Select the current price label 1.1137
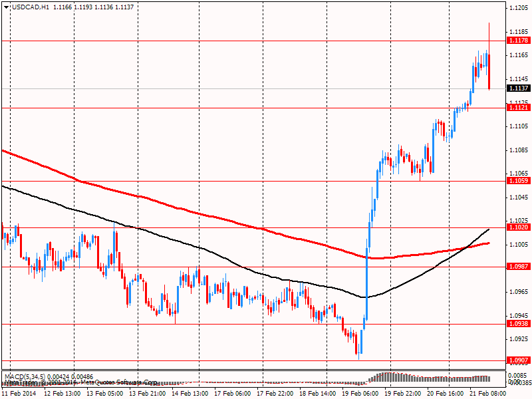Image resolution: width=532 pixels, height=399 pixels. point(518,88)
